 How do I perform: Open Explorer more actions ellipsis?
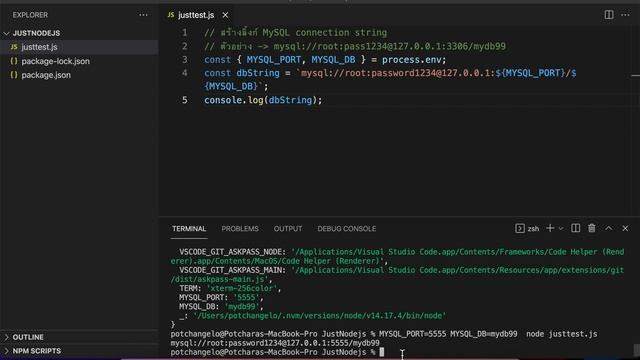point(143,15)
